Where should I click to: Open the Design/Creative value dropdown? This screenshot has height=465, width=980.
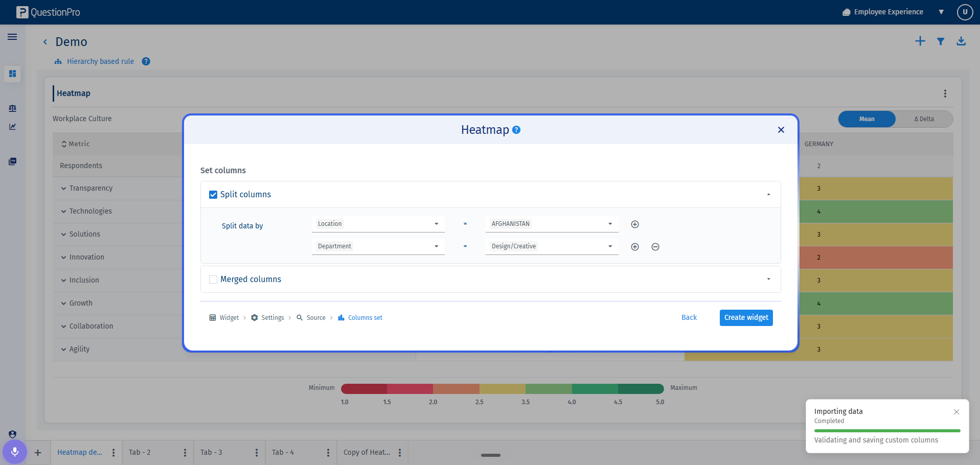click(552, 246)
